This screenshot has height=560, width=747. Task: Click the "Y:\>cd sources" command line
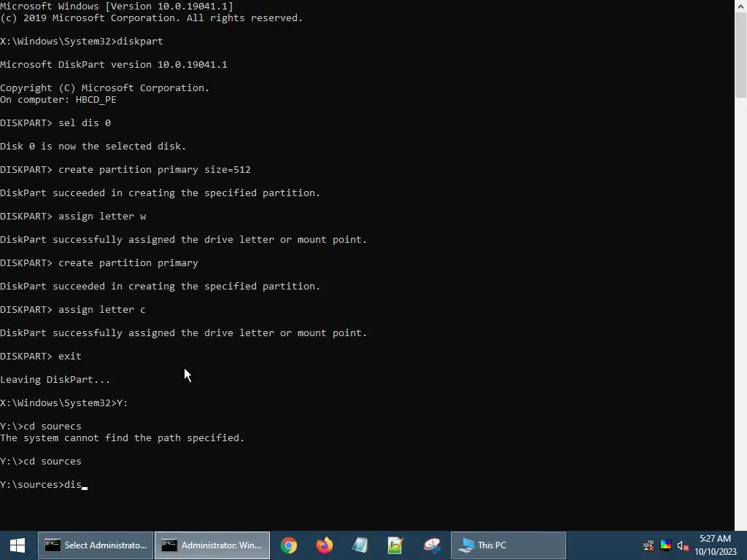41,462
